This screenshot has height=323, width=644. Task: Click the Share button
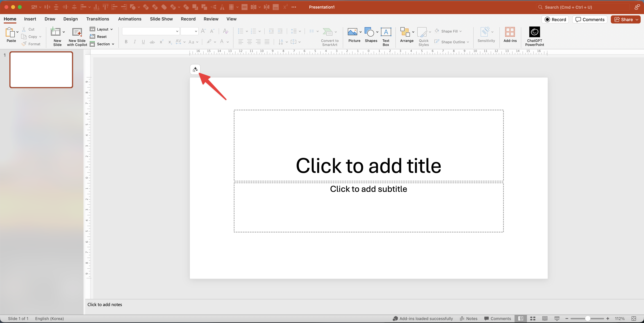(x=626, y=19)
